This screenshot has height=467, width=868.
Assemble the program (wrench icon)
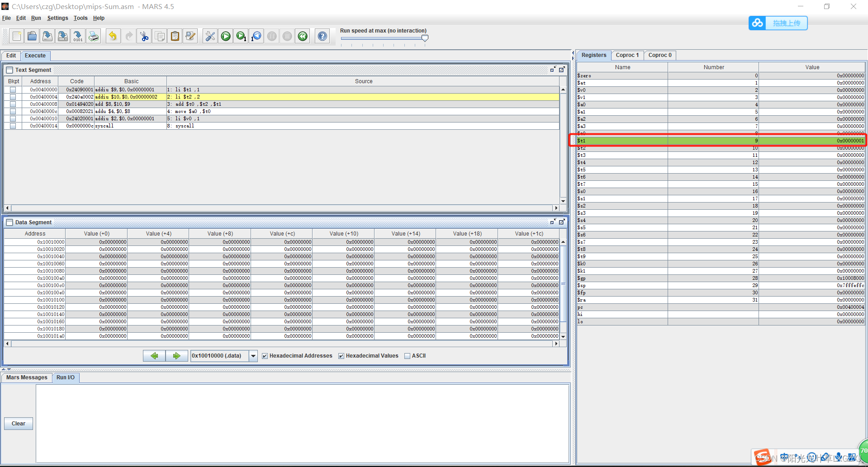click(x=210, y=36)
